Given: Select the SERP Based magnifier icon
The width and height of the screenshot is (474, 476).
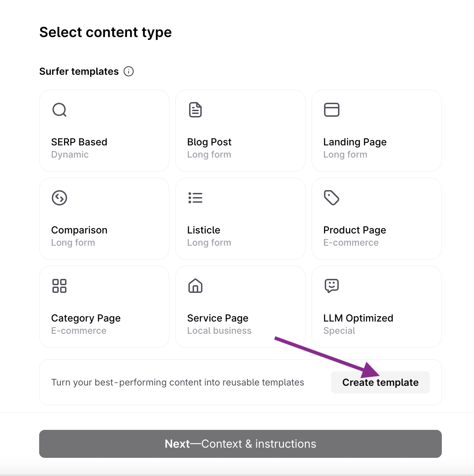Looking at the screenshot, I should pos(59,110).
